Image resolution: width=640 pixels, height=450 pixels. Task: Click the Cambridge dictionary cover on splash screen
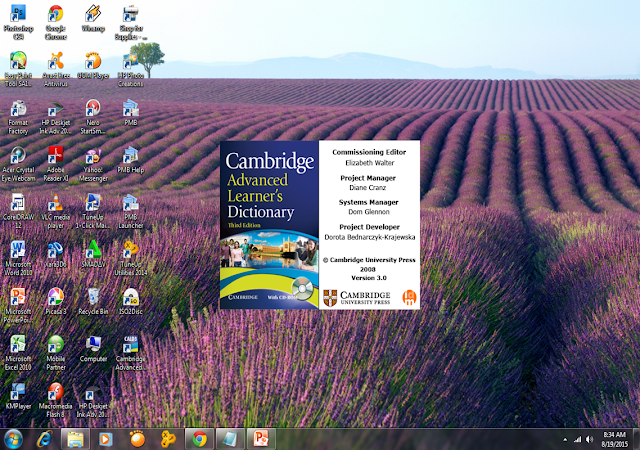coord(269,225)
